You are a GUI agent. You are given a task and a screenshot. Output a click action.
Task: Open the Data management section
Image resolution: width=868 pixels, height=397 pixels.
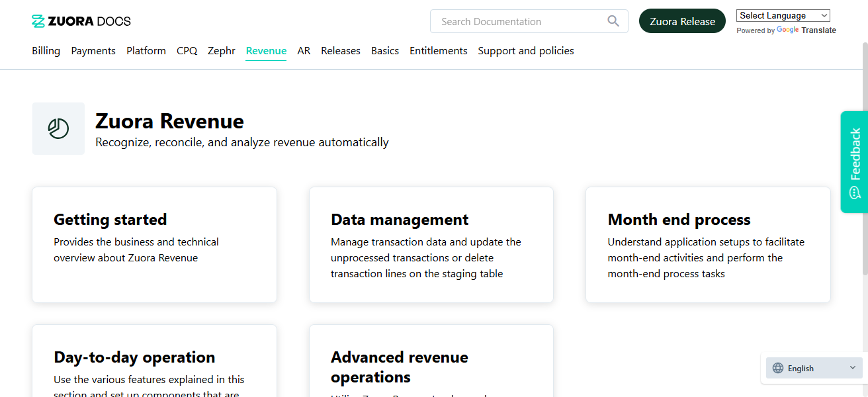click(431, 245)
